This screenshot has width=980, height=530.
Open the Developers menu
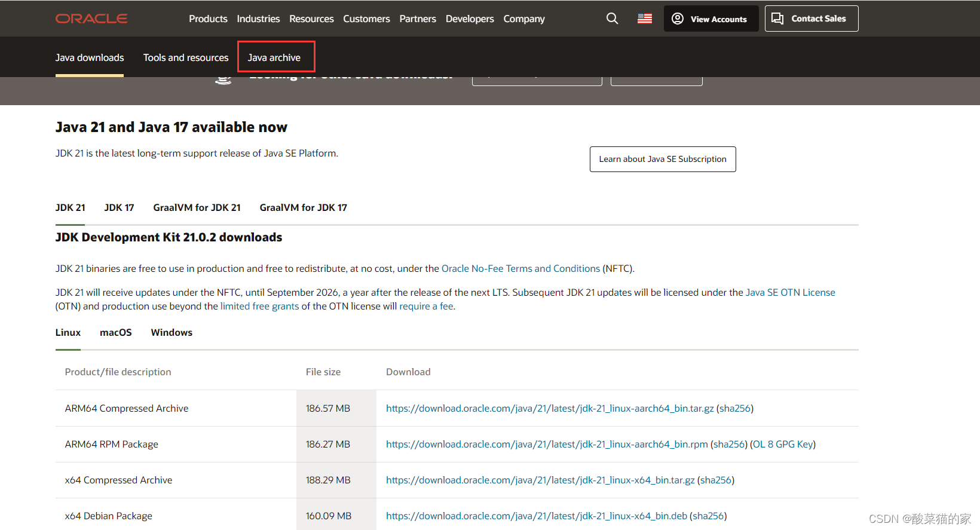pyautogui.click(x=470, y=19)
